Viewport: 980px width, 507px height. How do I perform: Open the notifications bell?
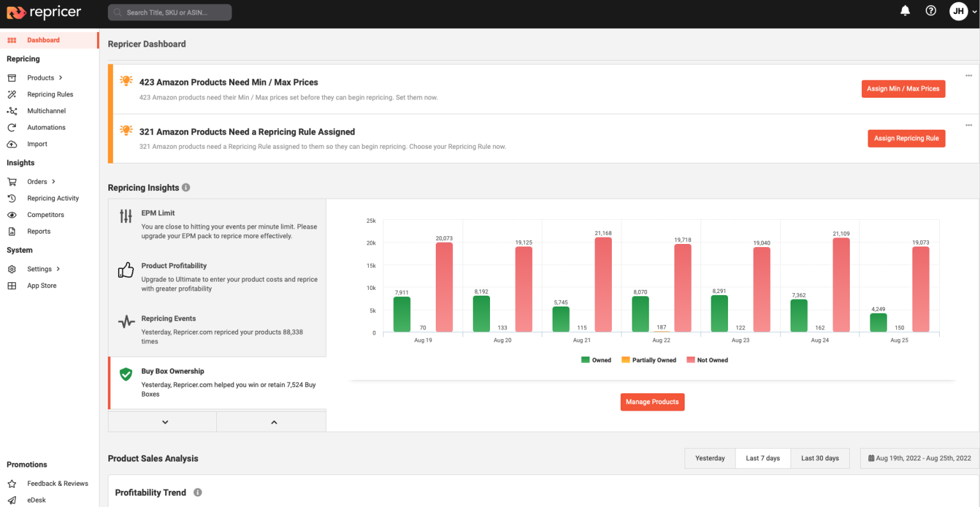[905, 10]
